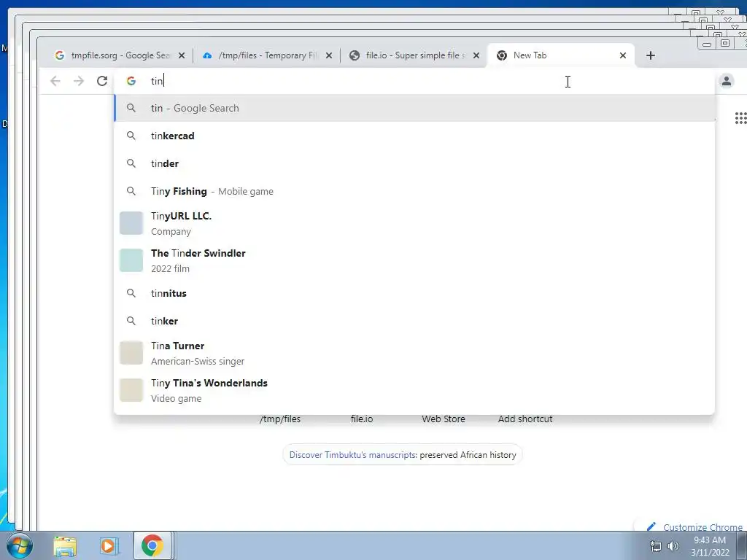Click the Chrome taskbar icon
747x560 pixels.
[x=152, y=546]
